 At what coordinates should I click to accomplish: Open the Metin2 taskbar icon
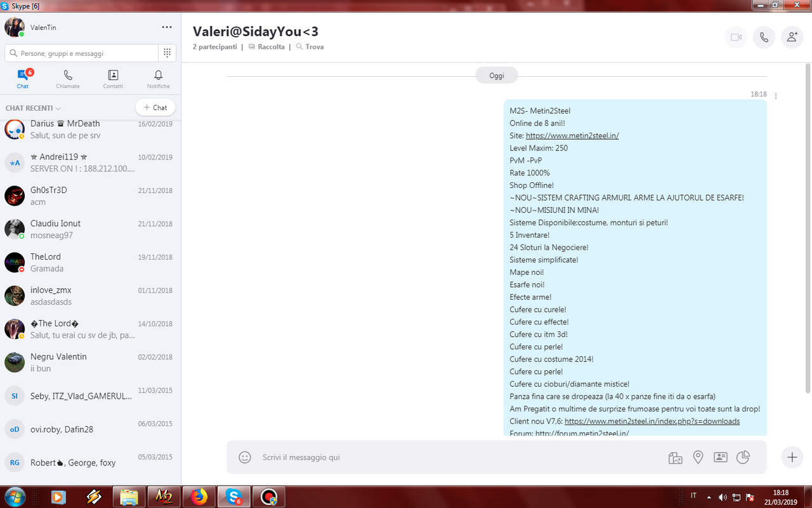pyautogui.click(x=164, y=497)
